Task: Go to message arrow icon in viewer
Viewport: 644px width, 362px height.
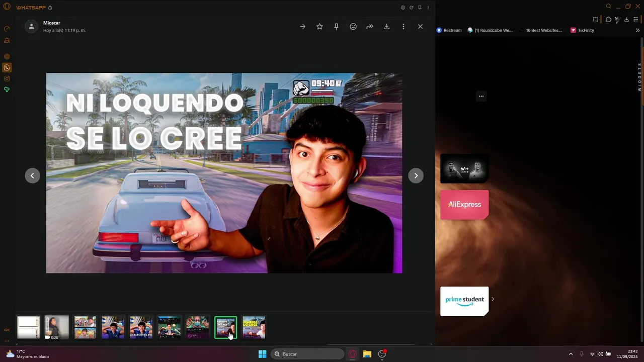Action: click(x=302, y=27)
